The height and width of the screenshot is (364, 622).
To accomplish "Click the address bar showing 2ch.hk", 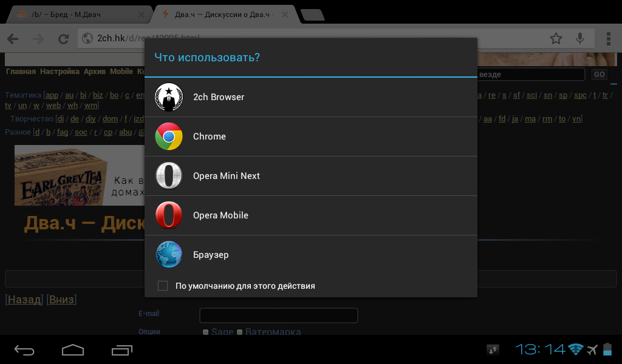I will coord(335,38).
